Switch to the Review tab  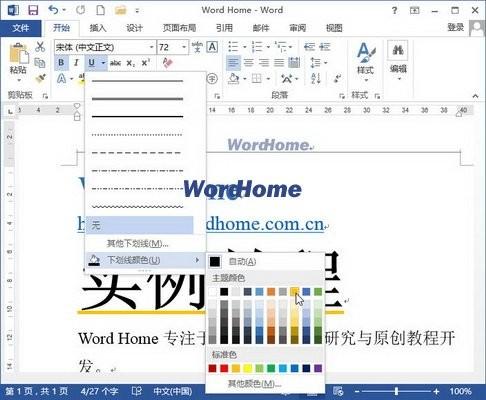[x=297, y=28]
